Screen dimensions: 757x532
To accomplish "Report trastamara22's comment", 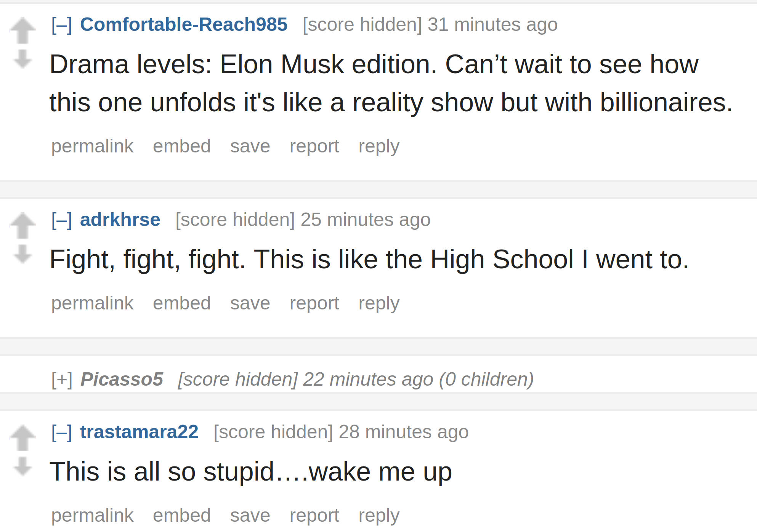I will (314, 516).
